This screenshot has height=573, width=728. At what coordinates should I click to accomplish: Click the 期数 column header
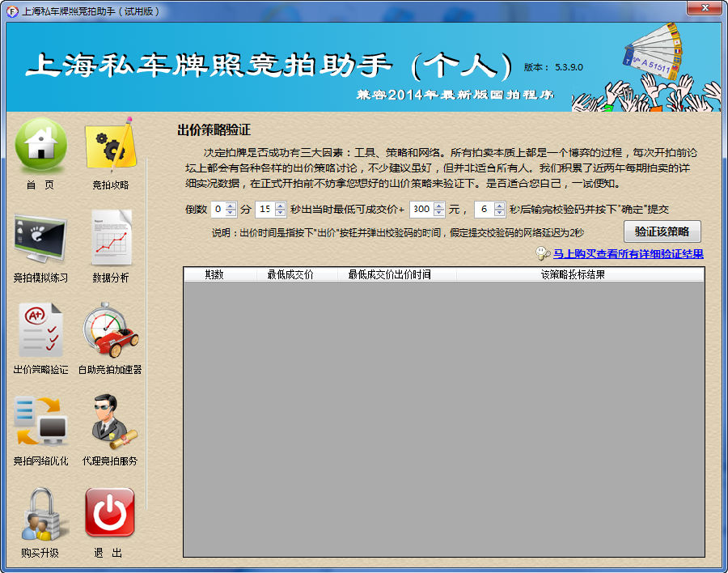click(214, 275)
